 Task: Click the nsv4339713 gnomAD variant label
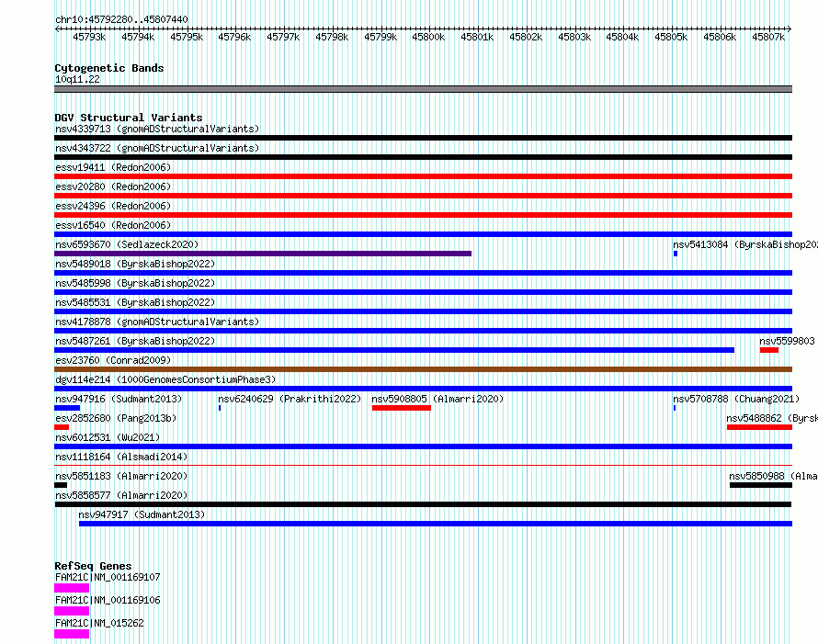(157, 129)
